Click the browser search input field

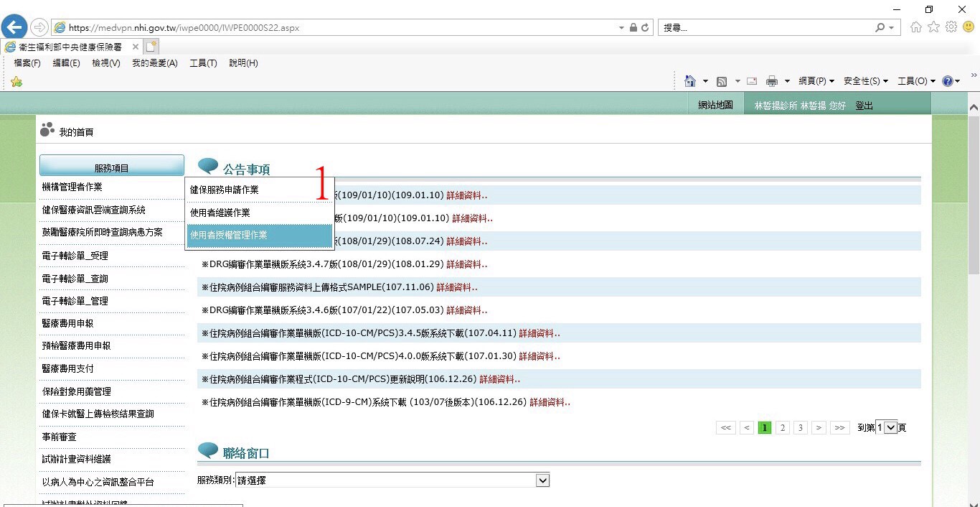coord(765,28)
